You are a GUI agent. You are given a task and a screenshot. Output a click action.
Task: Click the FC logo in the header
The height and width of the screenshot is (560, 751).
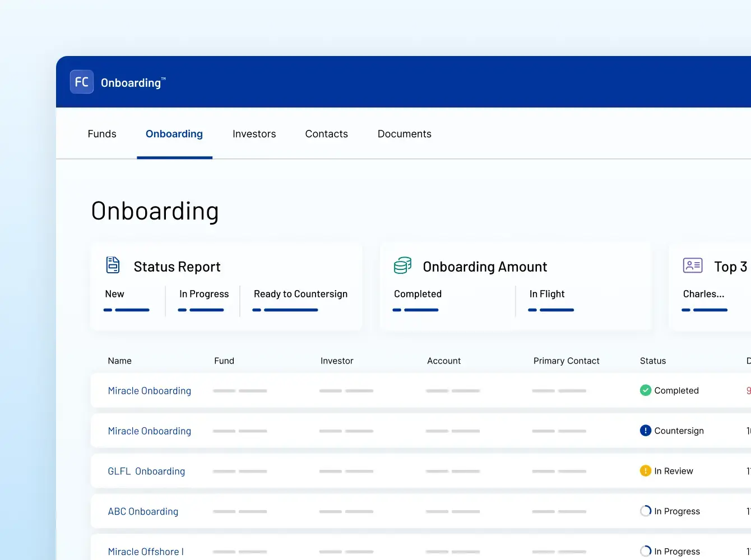pyautogui.click(x=81, y=81)
